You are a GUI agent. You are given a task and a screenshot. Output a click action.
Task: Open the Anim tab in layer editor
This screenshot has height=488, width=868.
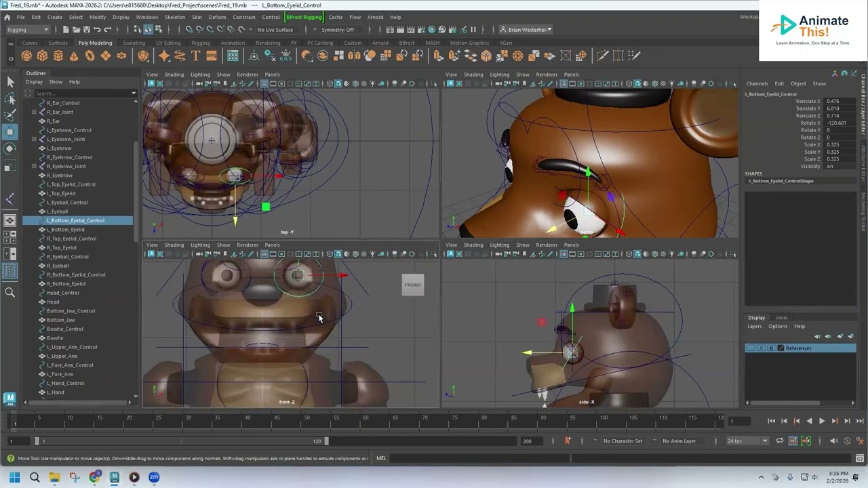pos(781,317)
